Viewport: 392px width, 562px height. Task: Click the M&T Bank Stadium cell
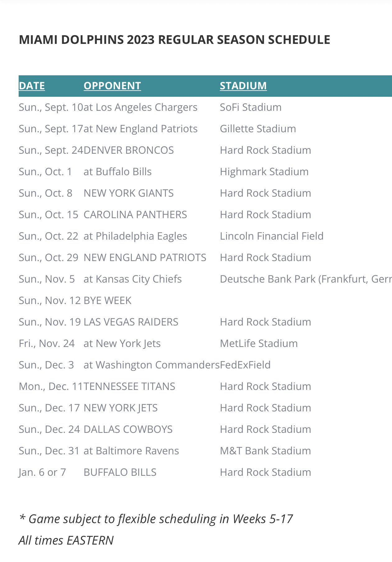click(x=265, y=451)
